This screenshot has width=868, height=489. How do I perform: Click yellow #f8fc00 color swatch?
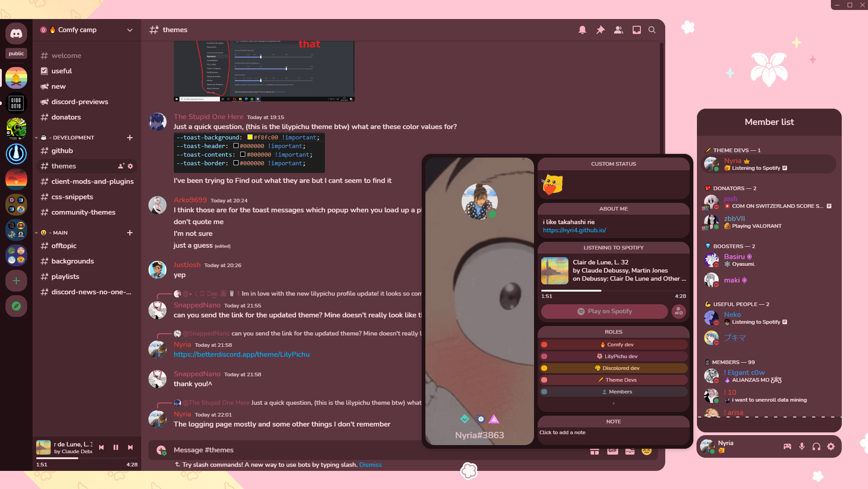(x=250, y=137)
